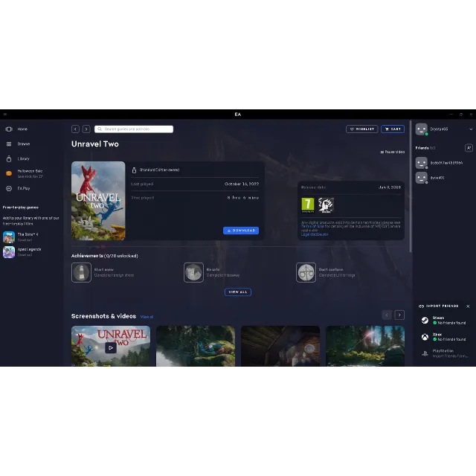Screen dimensions: 476x476
Task: Play the Unravel Two trailer video
Action: point(111,347)
